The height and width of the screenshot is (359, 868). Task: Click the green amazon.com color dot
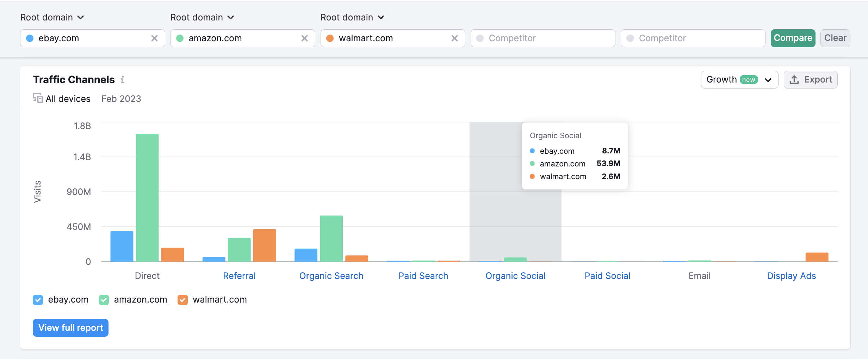[180, 38]
